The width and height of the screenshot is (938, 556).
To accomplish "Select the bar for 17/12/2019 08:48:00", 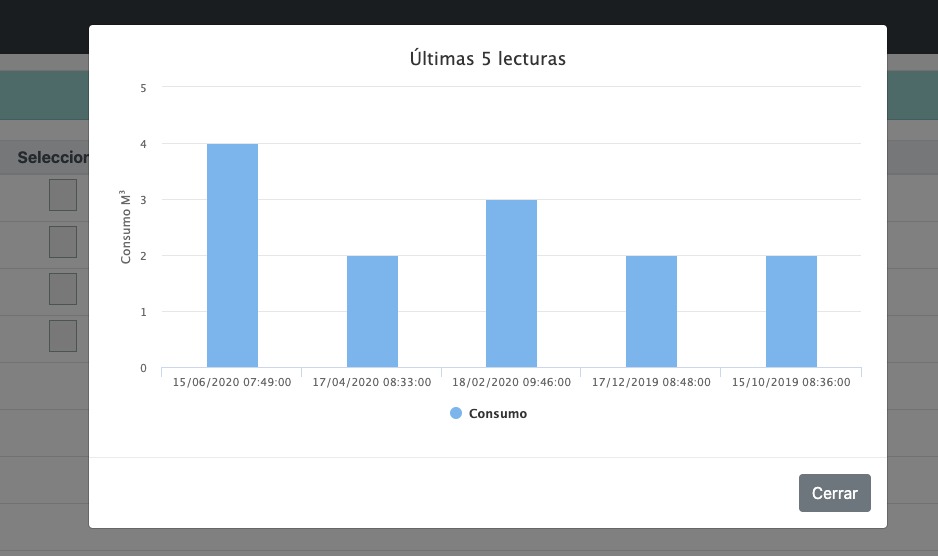I will click(651, 312).
